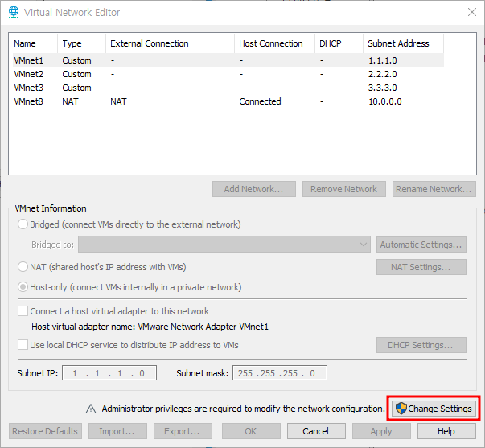Screen dimensions: 485x448
Task: Select the Host-only radio button
Action: point(23,287)
